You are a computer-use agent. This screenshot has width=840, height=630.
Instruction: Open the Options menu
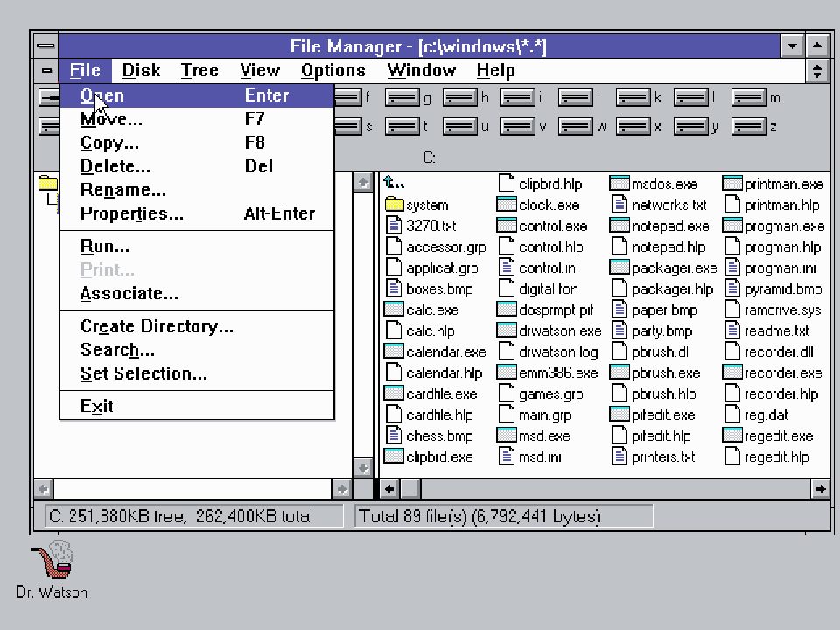332,70
